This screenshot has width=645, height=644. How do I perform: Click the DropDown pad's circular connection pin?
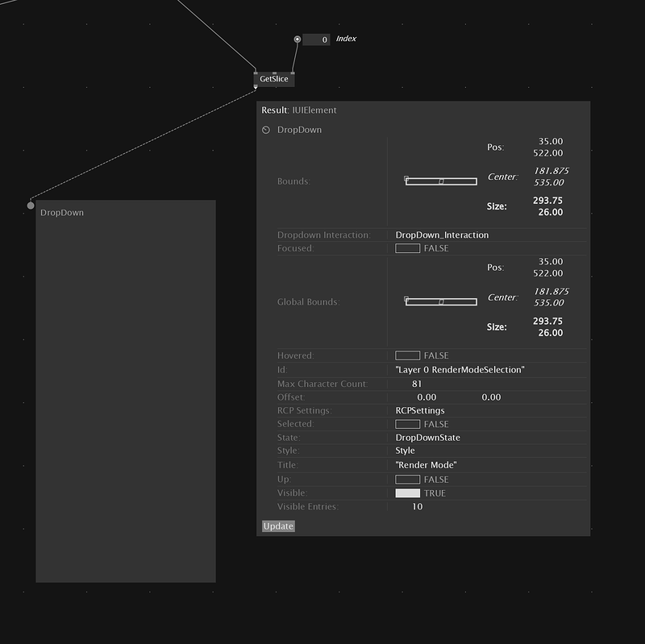coord(31,206)
